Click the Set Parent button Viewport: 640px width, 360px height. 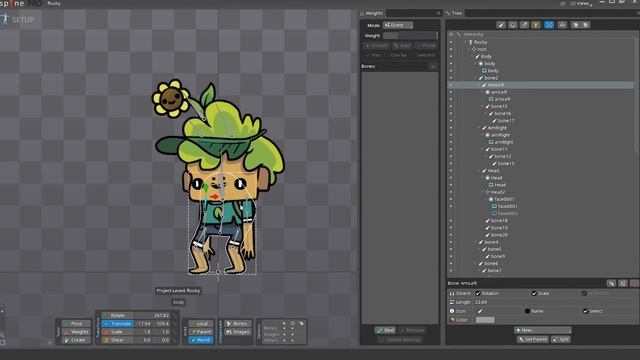tap(533, 339)
